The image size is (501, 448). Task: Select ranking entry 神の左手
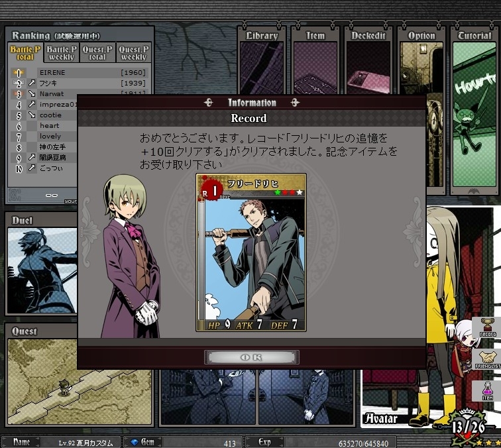point(52,147)
